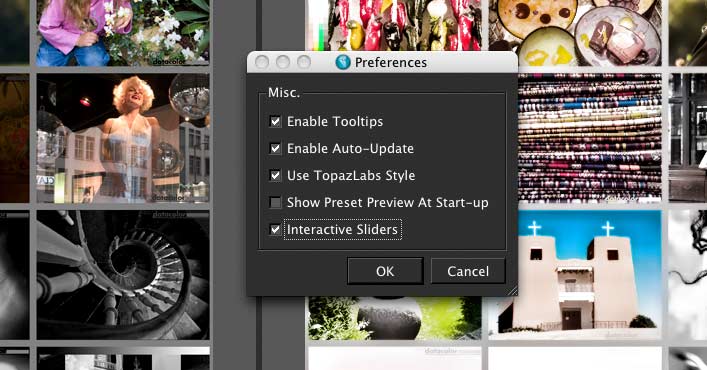Click the zoom button of Preferences window
Image resolution: width=707 pixels, height=370 pixels.
pos(303,62)
